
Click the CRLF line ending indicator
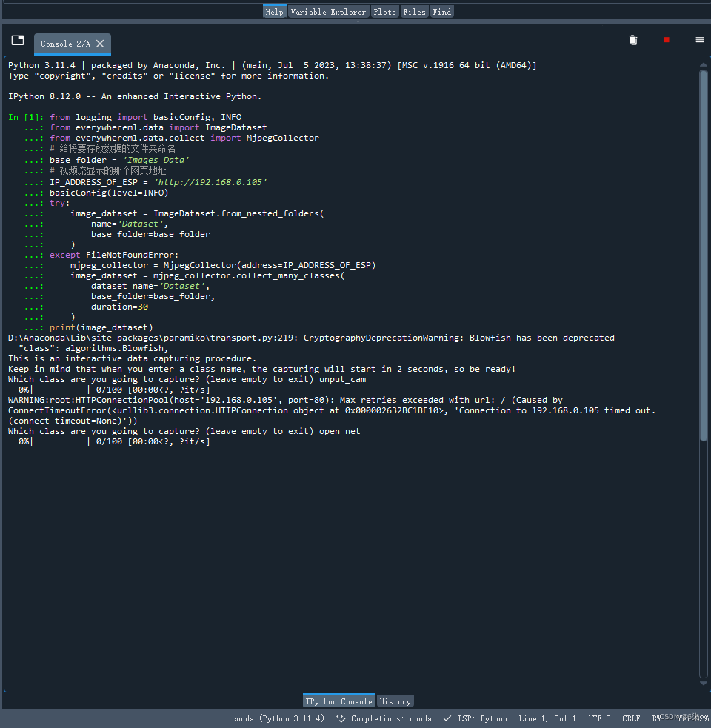[631, 718]
